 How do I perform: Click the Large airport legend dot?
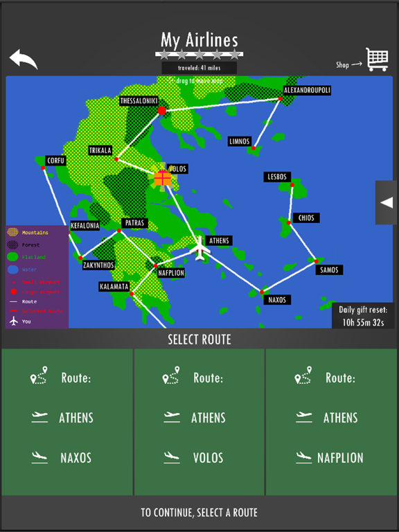pos(14,292)
